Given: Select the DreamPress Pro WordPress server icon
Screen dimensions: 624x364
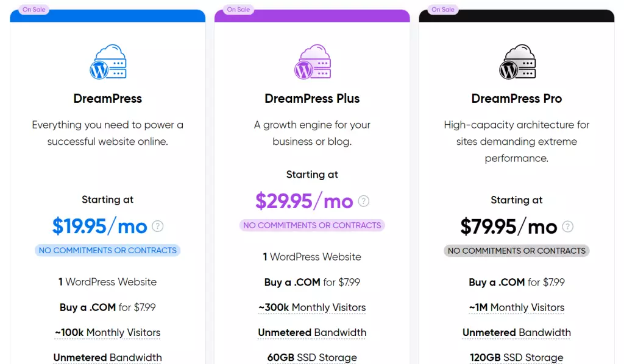Looking at the screenshot, I should pos(517,61).
